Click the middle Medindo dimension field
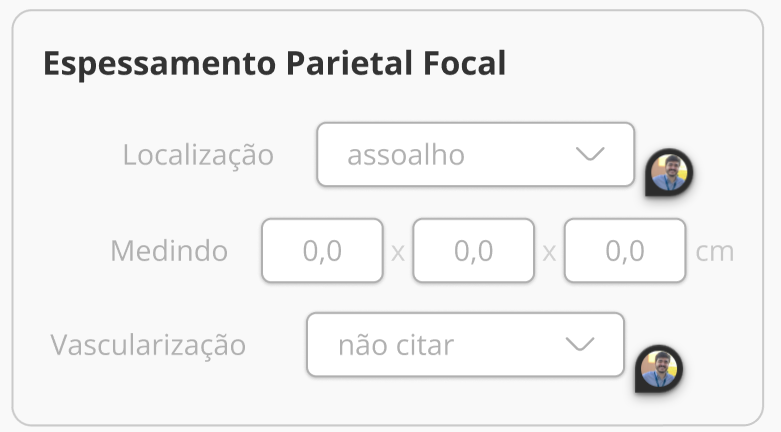The image size is (781, 432). (x=473, y=251)
